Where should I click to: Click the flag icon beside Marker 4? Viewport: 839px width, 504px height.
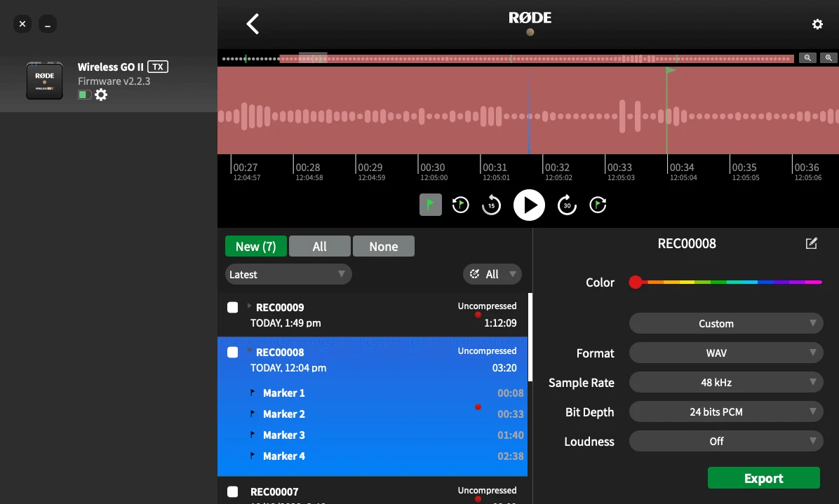pyautogui.click(x=253, y=456)
